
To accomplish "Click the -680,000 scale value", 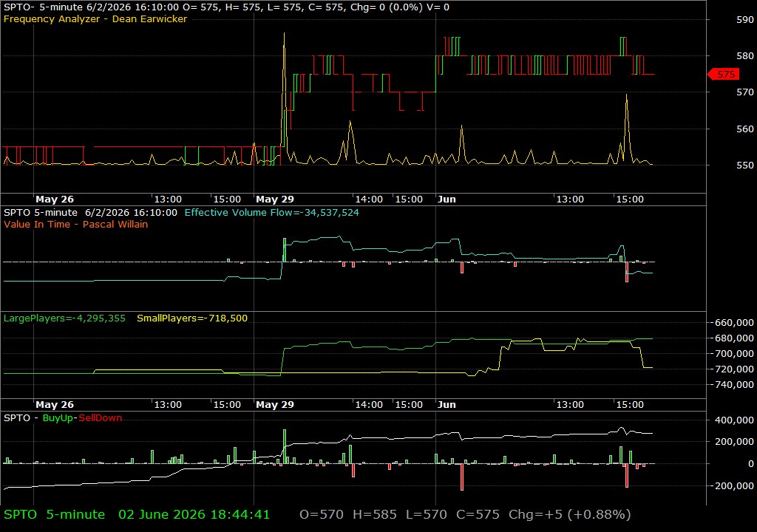I will (733, 338).
